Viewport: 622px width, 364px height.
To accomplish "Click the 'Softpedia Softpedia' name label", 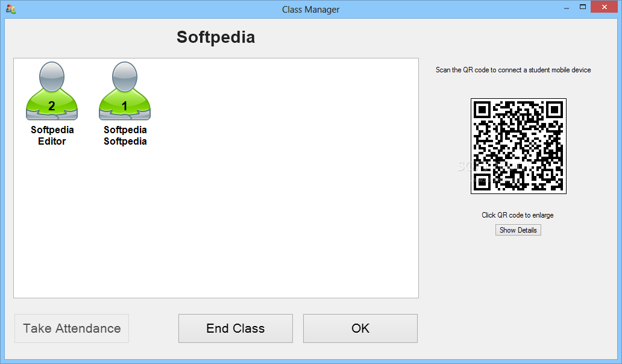I will [125, 136].
